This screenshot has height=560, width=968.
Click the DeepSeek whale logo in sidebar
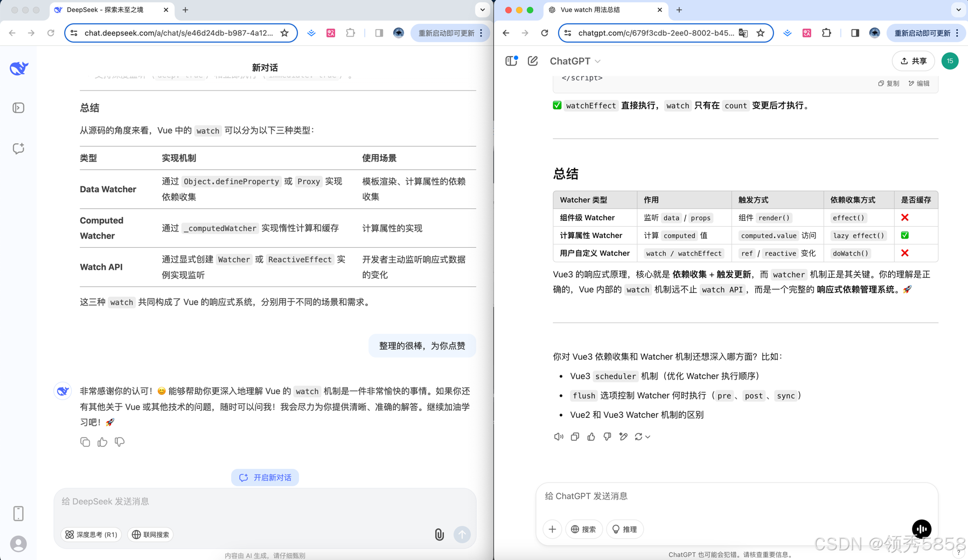[19, 68]
